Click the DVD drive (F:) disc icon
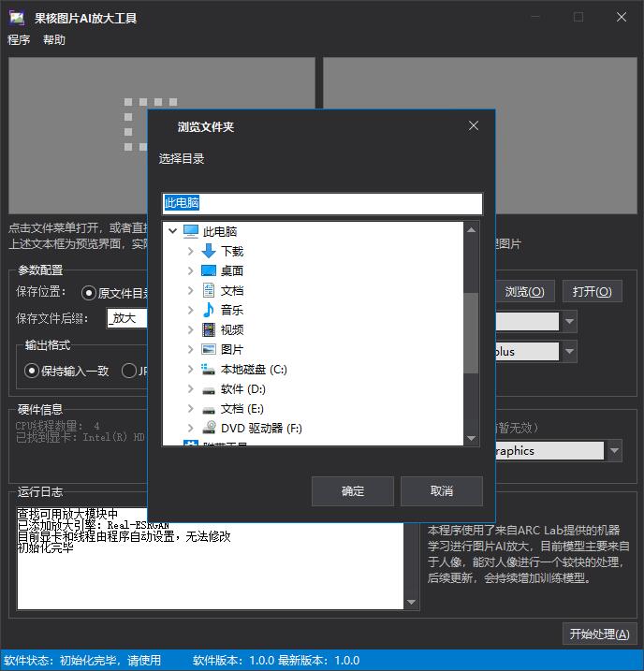 coord(209,428)
